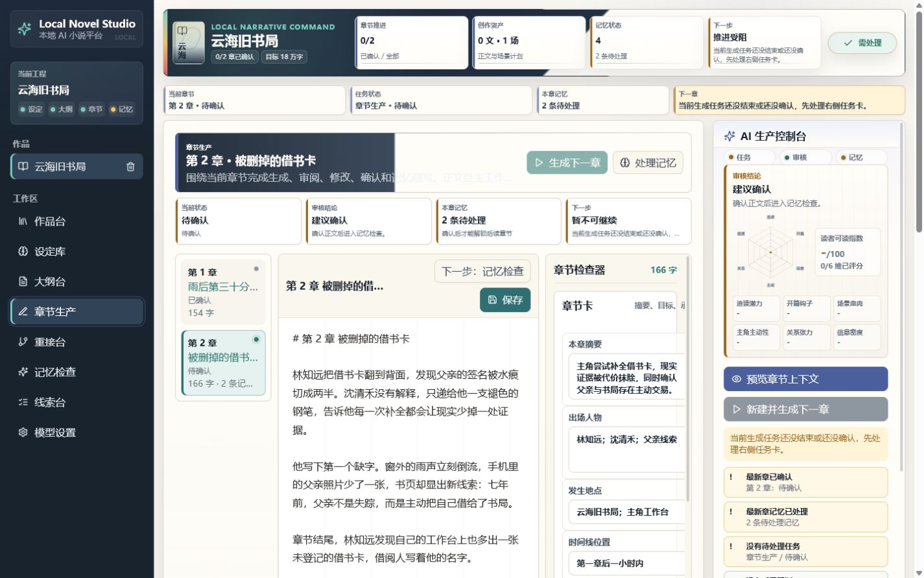Delete 云海旧书局 with the trash icon
924x578 pixels.
[x=130, y=167]
